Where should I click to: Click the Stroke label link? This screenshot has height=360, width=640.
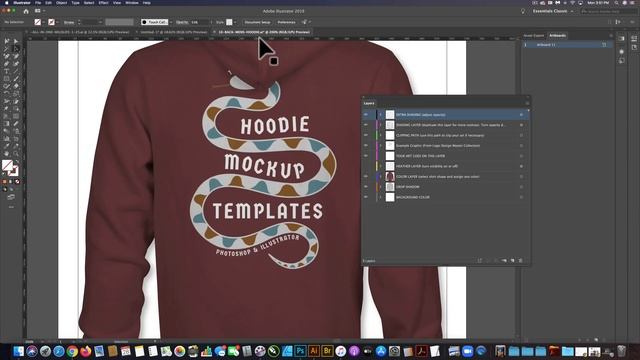(x=69, y=22)
